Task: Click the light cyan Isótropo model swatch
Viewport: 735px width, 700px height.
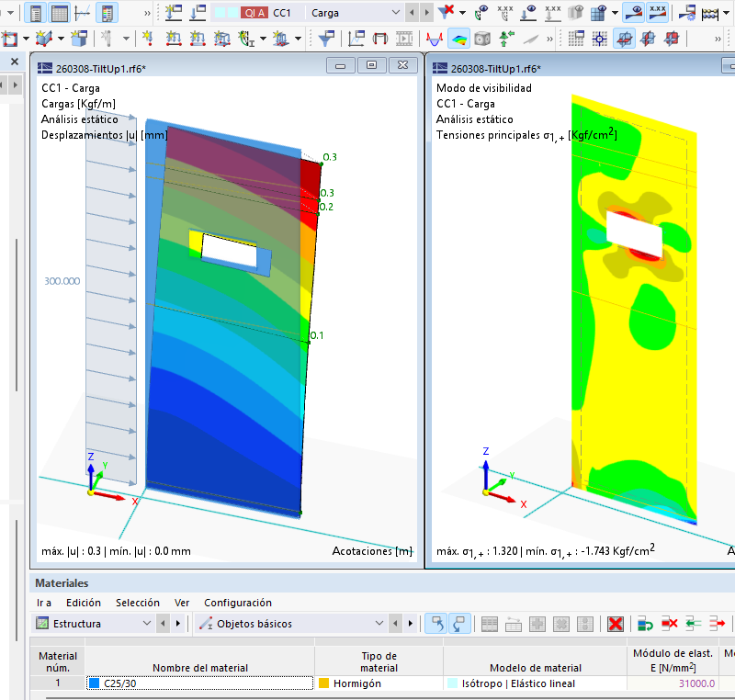Action: [452, 683]
